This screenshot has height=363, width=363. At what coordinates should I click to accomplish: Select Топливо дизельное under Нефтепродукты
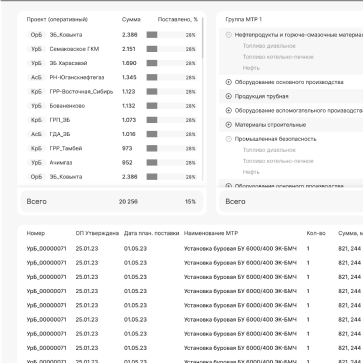pyautogui.click(x=269, y=46)
